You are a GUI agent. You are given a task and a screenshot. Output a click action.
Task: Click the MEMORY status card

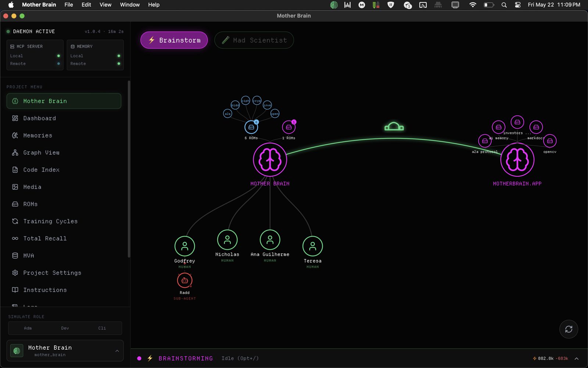pyautogui.click(x=95, y=55)
